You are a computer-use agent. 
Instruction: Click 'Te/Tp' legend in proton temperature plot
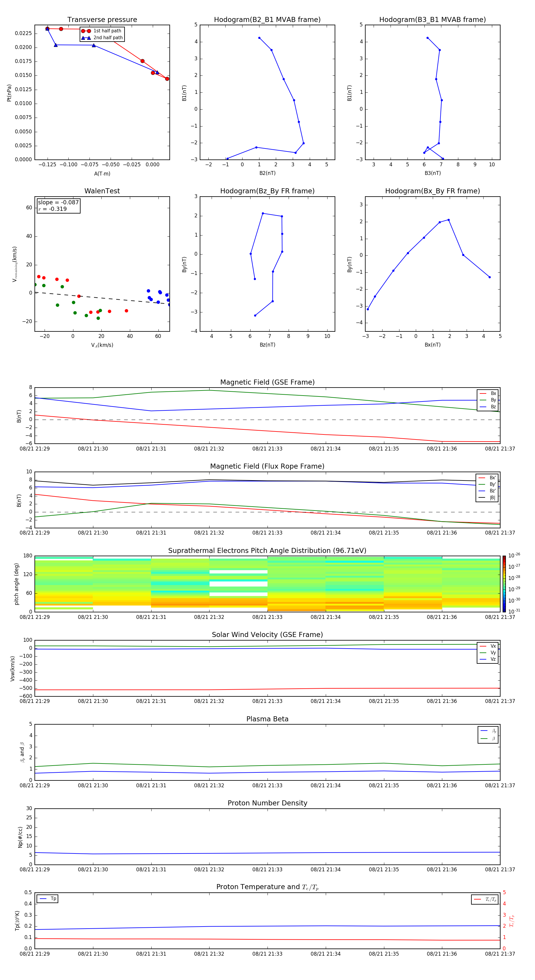[x=485, y=899]
